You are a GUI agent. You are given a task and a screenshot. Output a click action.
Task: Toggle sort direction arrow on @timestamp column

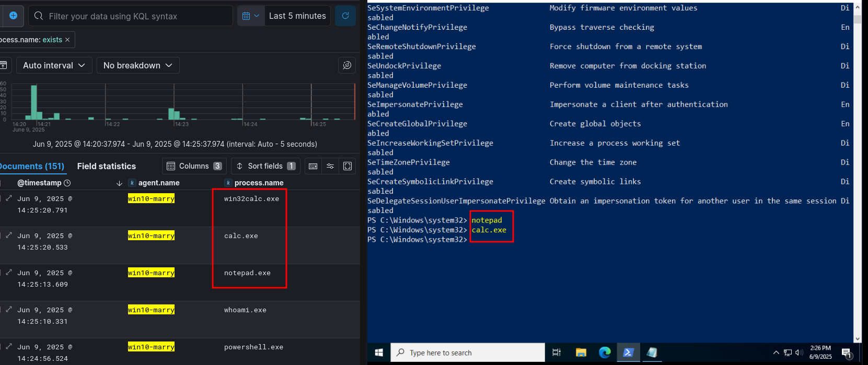point(119,183)
